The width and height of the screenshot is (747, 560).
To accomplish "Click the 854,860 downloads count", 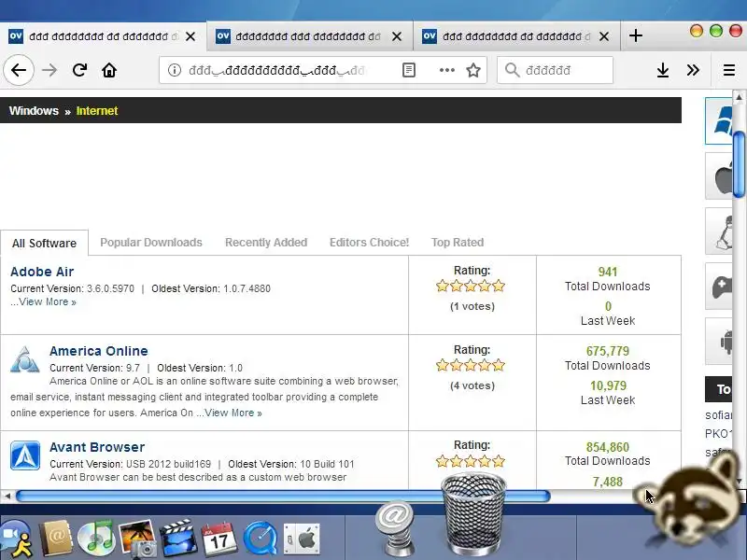I will (608, 447).
